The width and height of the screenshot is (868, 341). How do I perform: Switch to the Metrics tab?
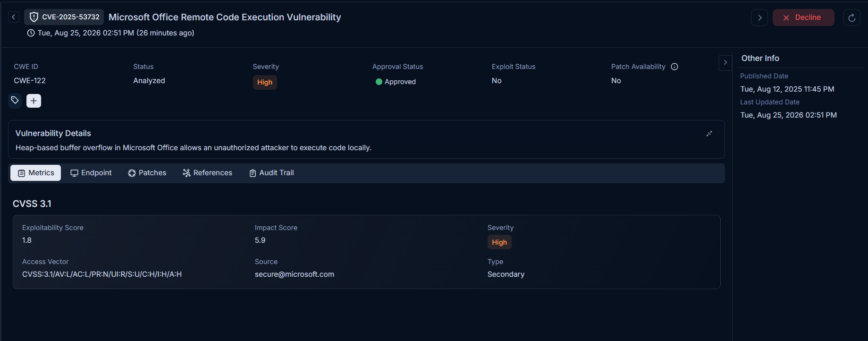pos(36,173)
